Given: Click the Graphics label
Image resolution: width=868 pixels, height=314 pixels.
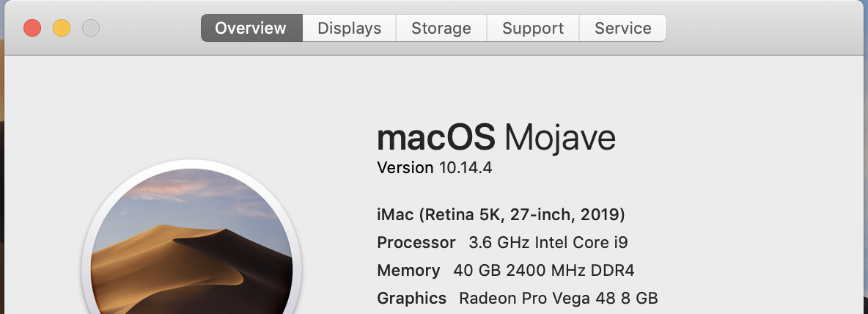Looking at the screenshot, I should pos(411,298).
